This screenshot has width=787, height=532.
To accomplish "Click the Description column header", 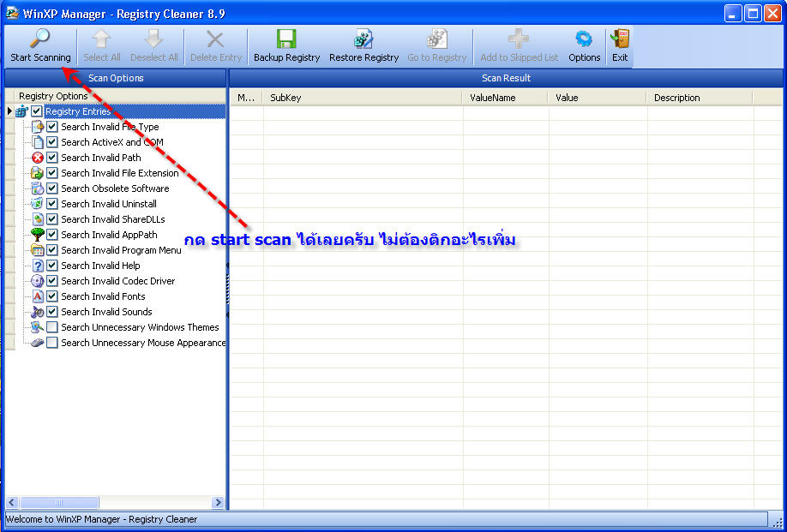I will click(700, 98).
